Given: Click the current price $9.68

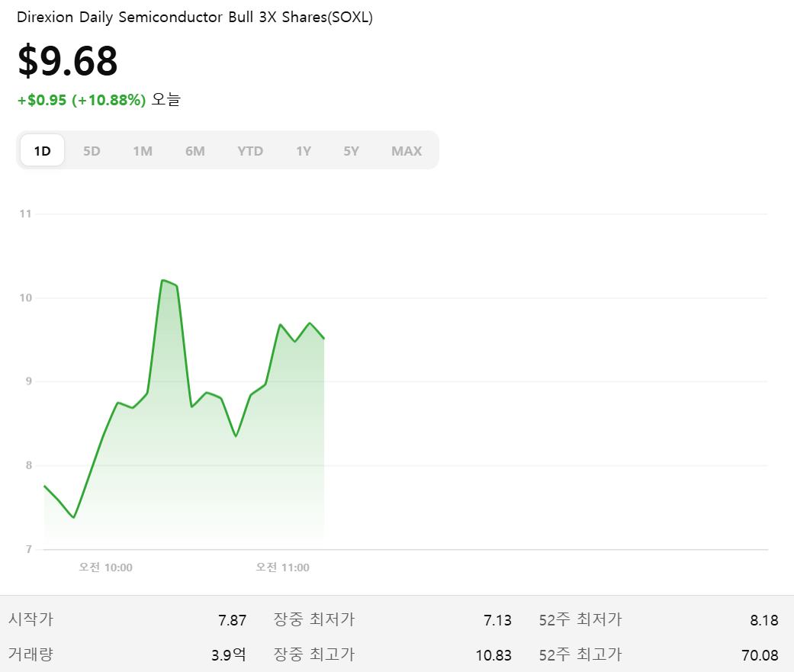Looking at the screenshot, I should pos(68,61).
